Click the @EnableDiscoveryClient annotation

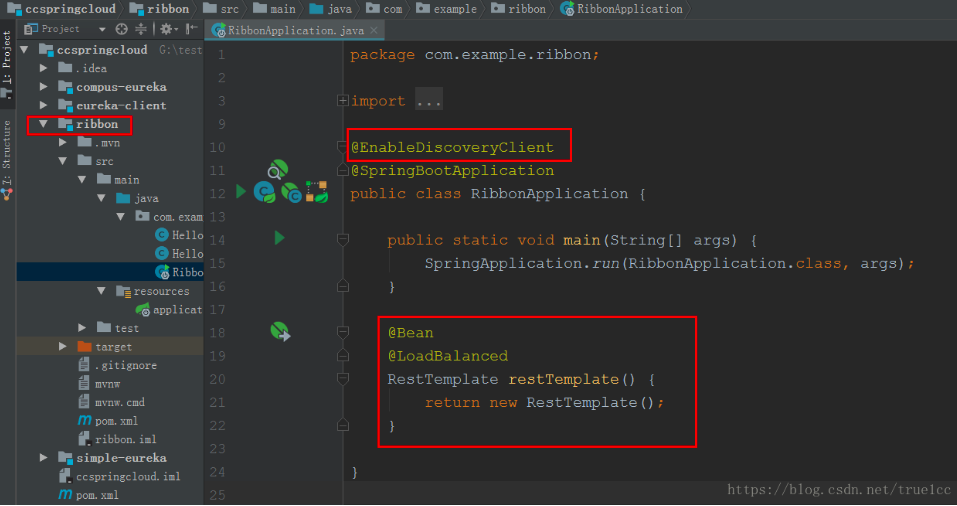point(453,147)
